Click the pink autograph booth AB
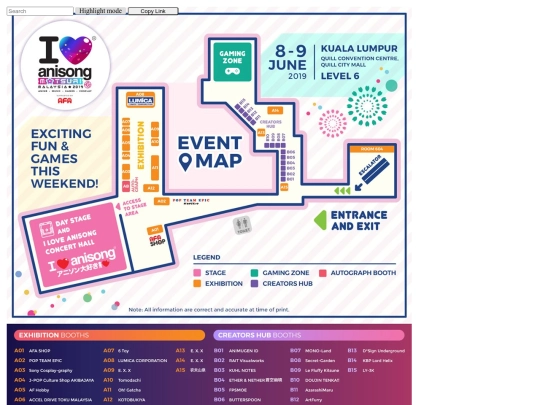 pyautogui.click(x=126, y=186)
